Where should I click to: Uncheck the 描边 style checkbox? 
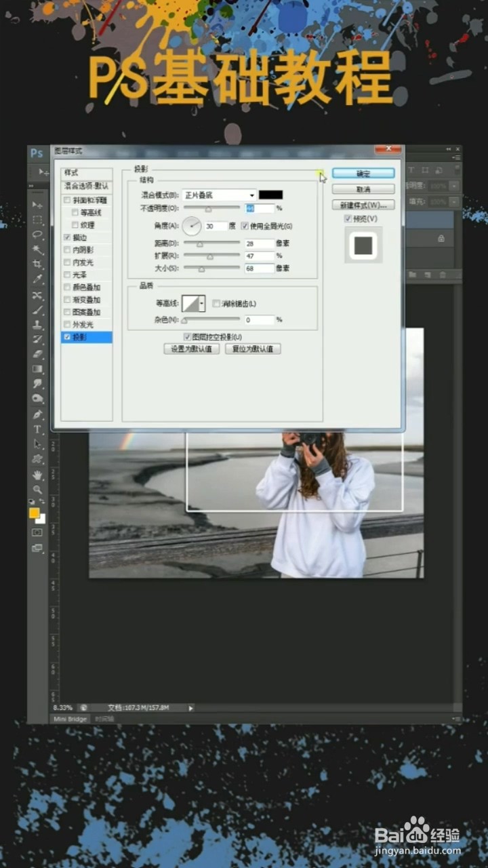[66, 237]
